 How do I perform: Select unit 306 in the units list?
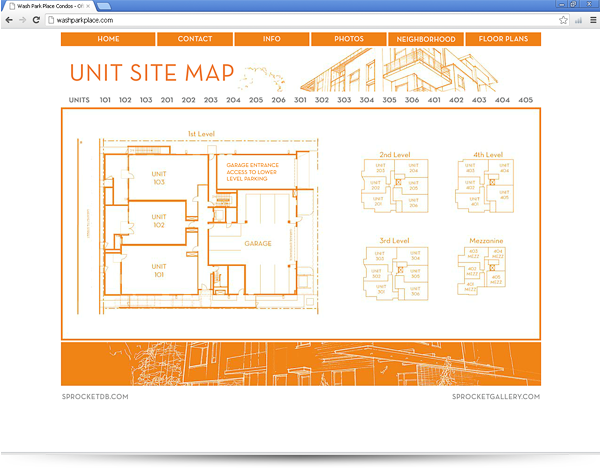pyautogui.click(x=412, y=100)
